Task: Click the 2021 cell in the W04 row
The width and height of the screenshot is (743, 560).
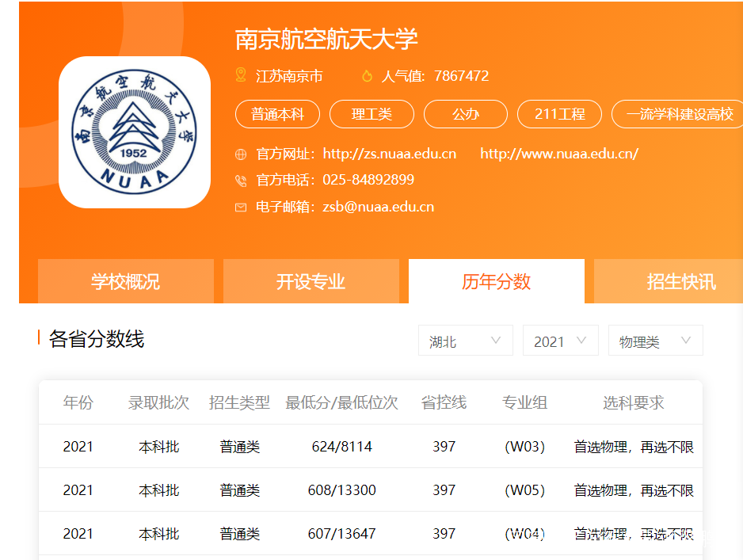Action: click(78, 534)
